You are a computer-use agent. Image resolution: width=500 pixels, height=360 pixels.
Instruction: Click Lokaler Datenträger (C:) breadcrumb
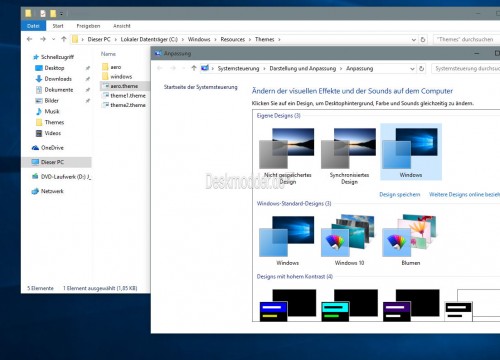149,39
